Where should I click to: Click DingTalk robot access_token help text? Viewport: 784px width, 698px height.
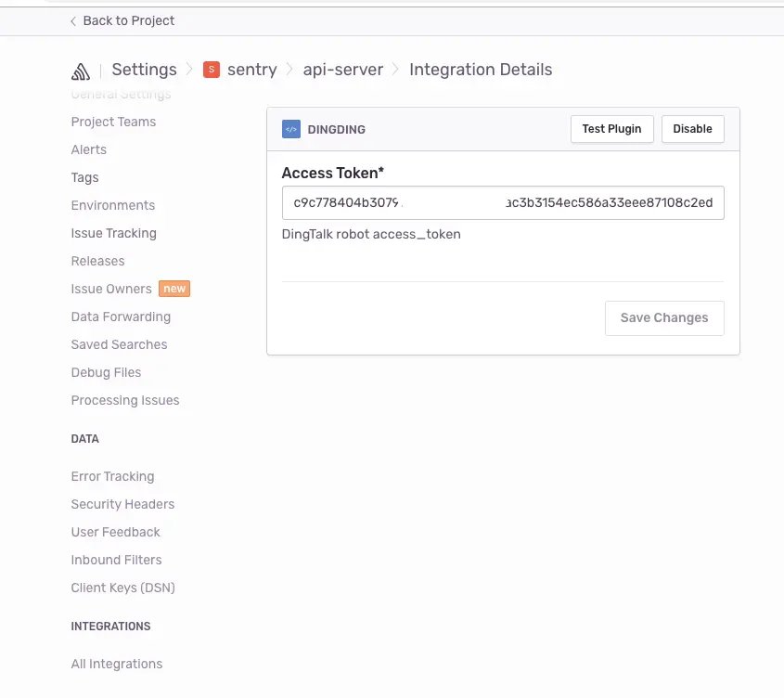tap(371, 235)
